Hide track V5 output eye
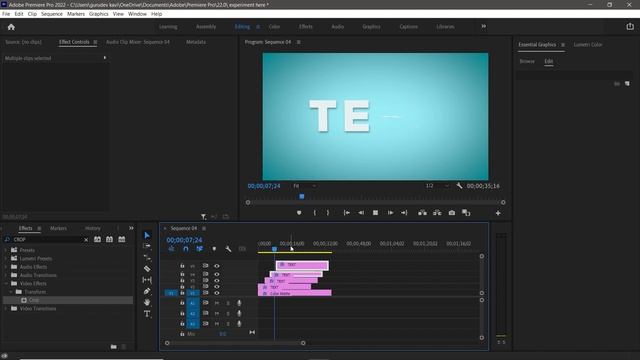Viewport: 640px width, 360px height. coord(217,266)
